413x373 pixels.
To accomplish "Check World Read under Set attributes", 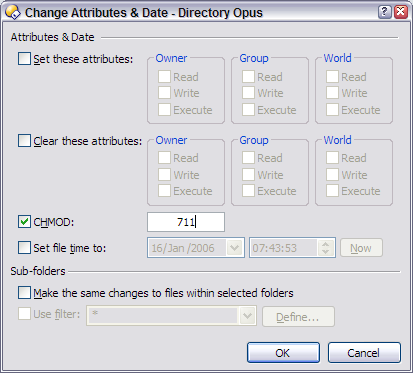I will click(332, 76).
